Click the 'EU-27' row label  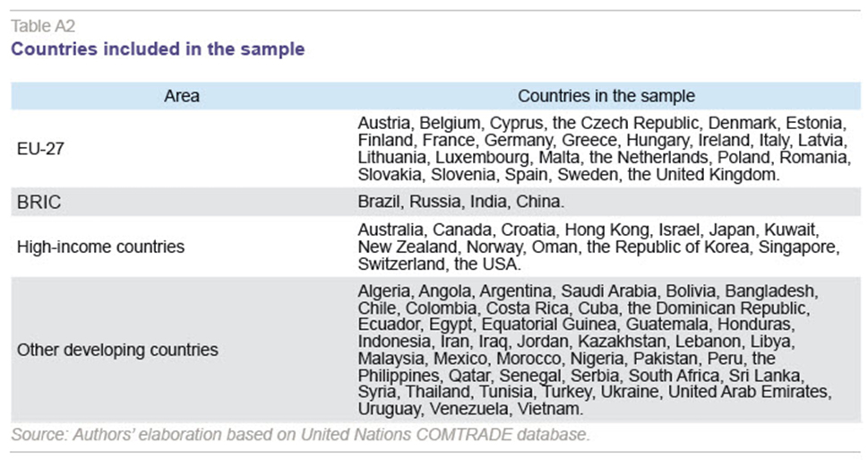[40, 149]
